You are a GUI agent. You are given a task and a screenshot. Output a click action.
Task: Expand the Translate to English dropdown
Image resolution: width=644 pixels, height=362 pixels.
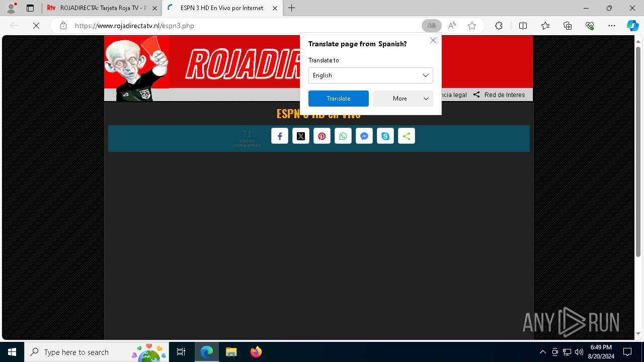[x=371, y=75]
